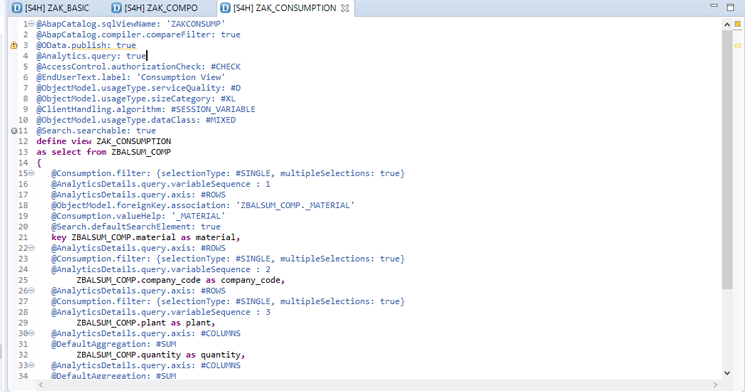Click ZBALSUM_COMP.company_code field line
This screenshot has width=745, height=392.
(181, 280)
